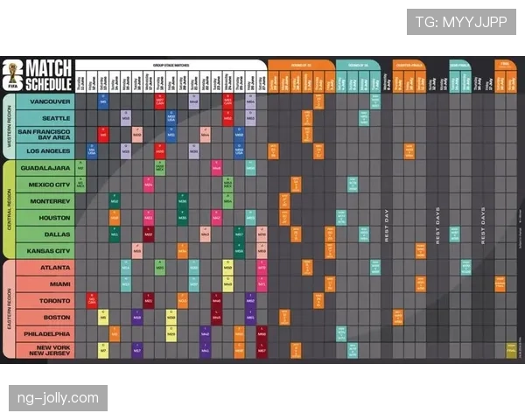Click the Mexico City row label
Screen dimensions: 525x420
point(45,185)
